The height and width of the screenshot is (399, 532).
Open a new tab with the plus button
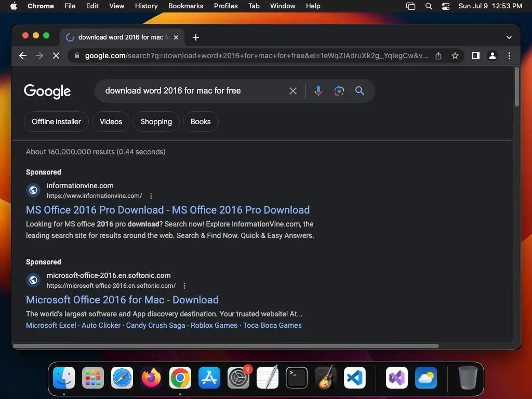(196, 37)
